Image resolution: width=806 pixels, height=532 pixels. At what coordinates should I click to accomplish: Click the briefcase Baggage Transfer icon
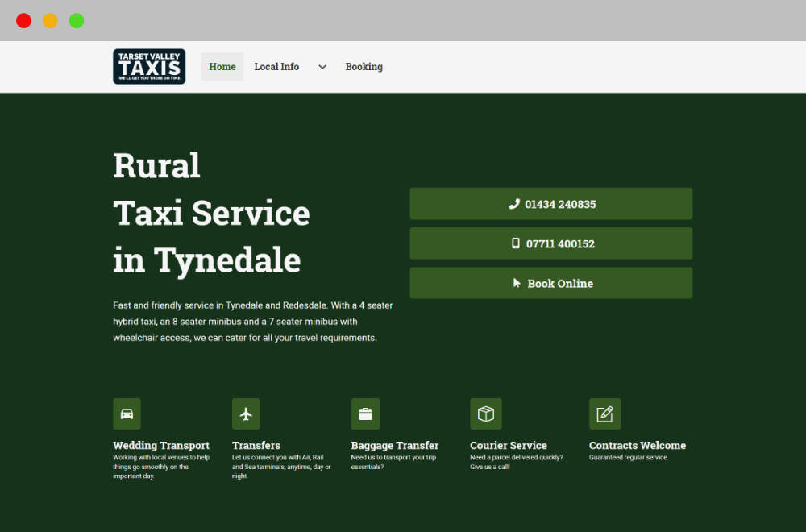tap(366, 414)
